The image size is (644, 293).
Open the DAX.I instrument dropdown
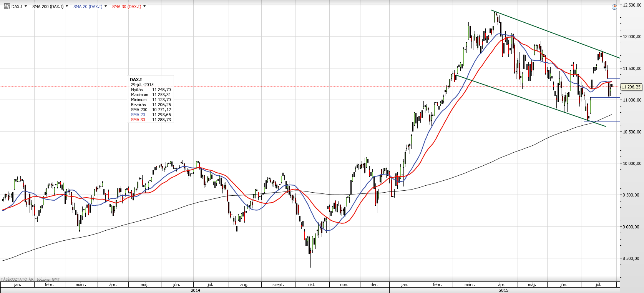[26, 6]
